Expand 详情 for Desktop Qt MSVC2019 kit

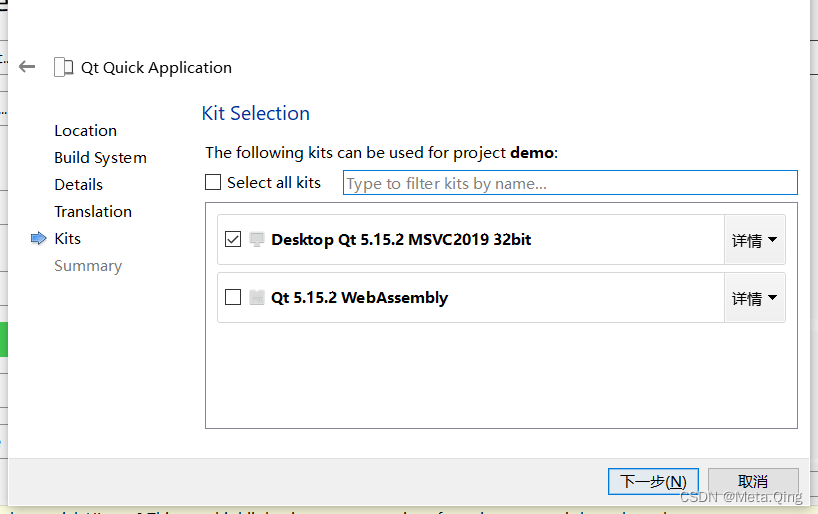[754, 240]
